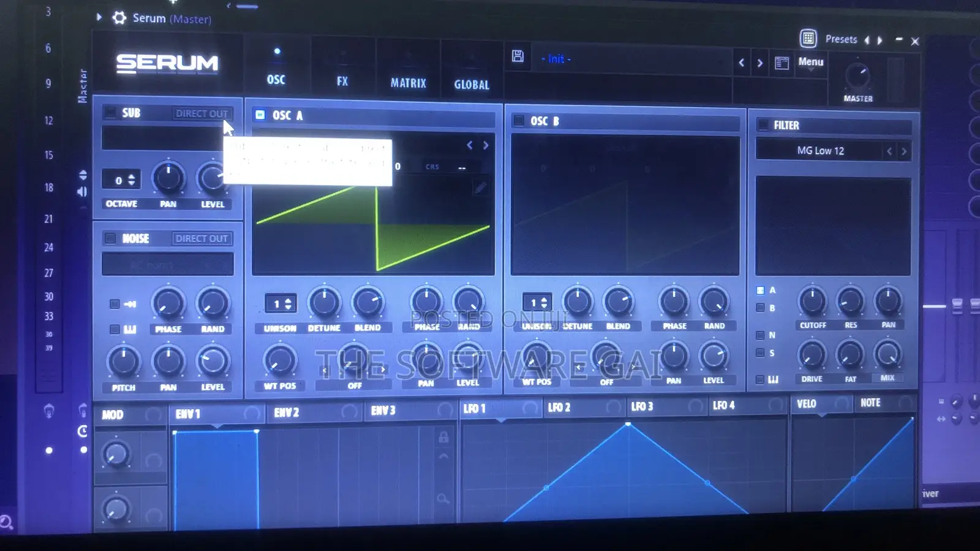Select next OSC A wavetable arrow
The height and width of the screenshot is (551, 980).
486,145
